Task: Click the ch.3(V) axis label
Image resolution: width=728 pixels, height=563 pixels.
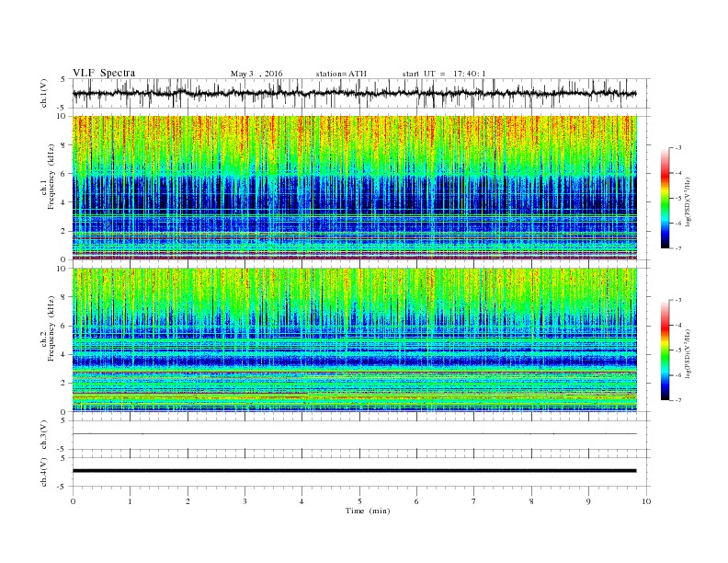Action: (44, 435)
